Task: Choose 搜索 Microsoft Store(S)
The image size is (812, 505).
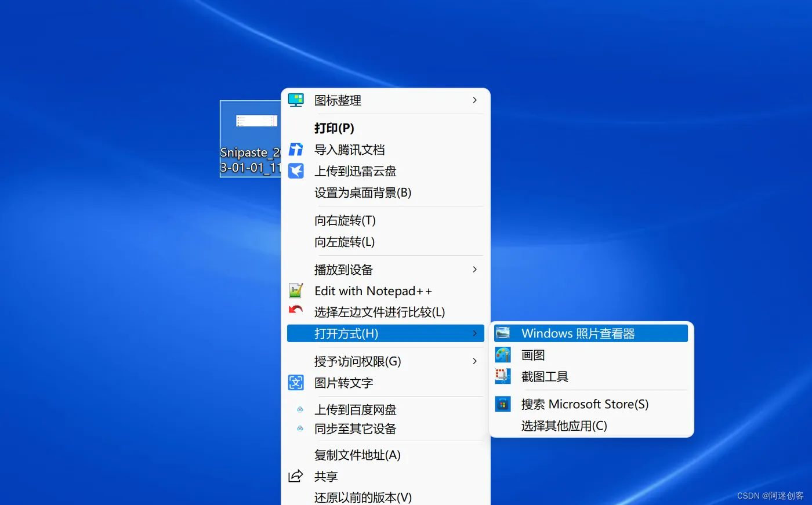Action: click(591, 404)
